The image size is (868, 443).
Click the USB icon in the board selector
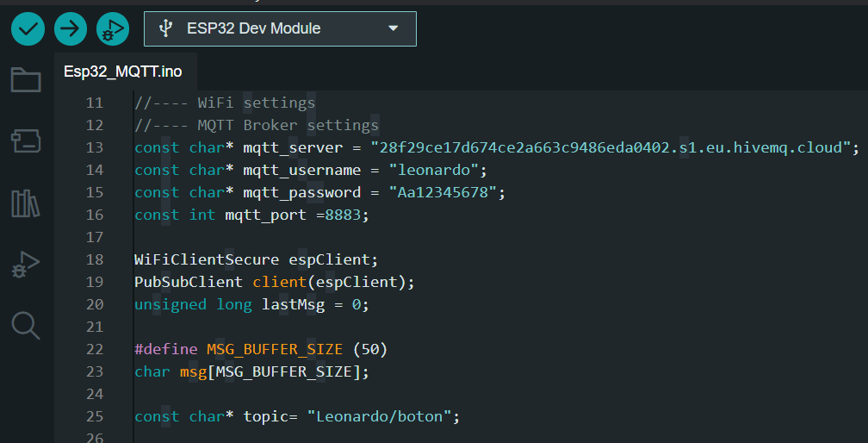point(165,28)
